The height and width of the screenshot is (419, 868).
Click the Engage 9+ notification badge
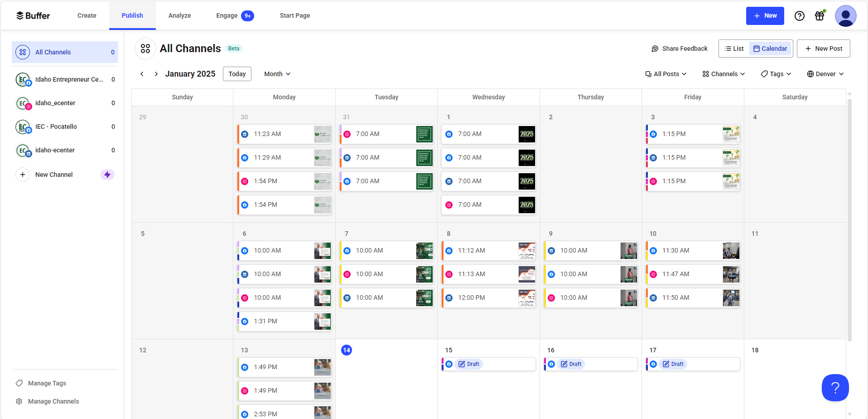click(x=247, y=16)
